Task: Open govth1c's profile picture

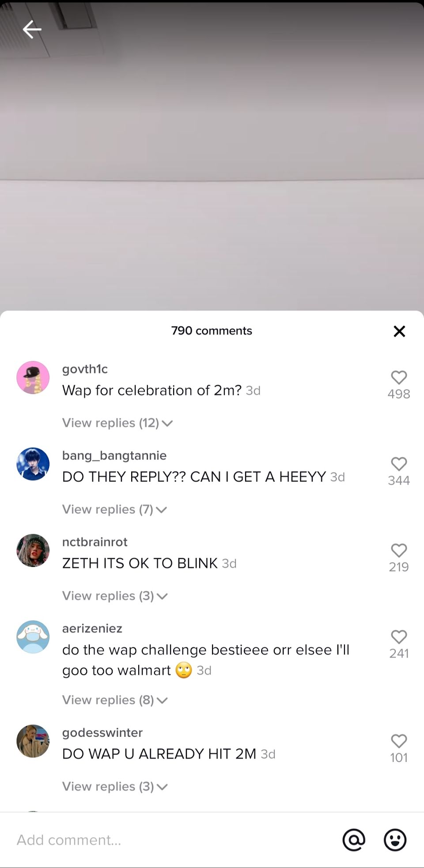Action: (x=33, y=378)
